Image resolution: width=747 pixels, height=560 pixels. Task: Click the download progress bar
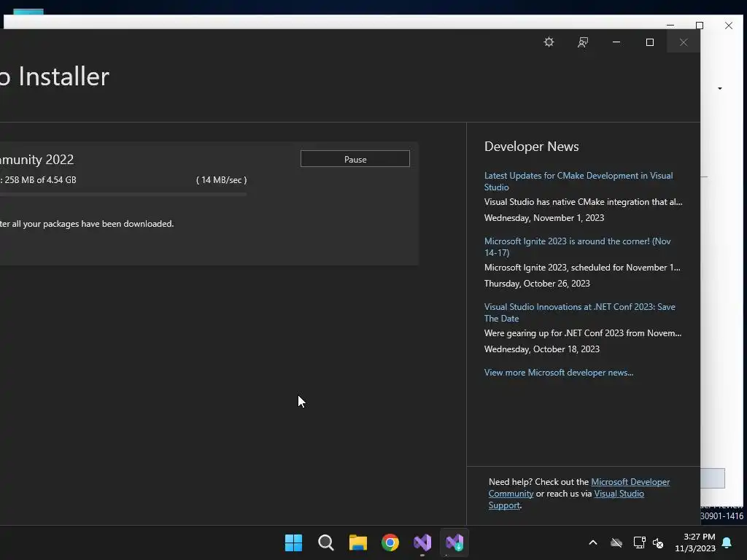tap(123, 194)
